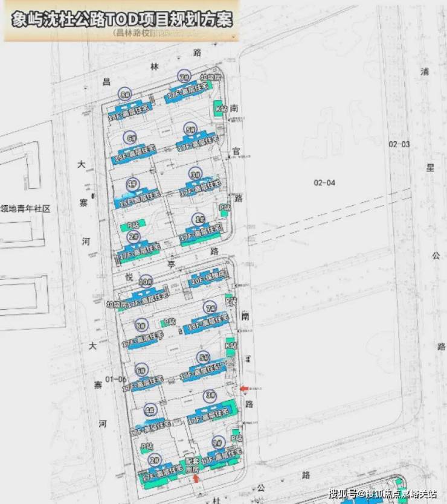Click the 领地青年社区 label
Viewport: 447px width, 504px height.
(x=25, y=209)
